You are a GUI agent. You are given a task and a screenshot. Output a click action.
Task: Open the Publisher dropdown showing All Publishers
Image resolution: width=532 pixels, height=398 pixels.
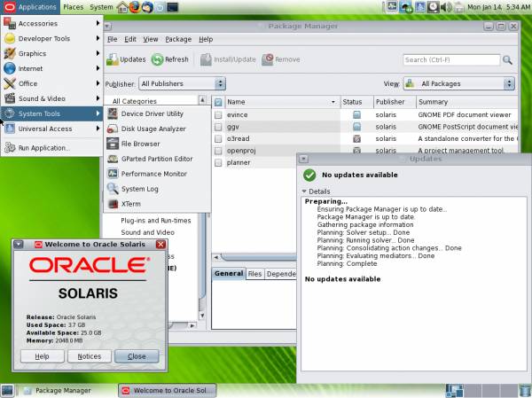click(182, 83)
